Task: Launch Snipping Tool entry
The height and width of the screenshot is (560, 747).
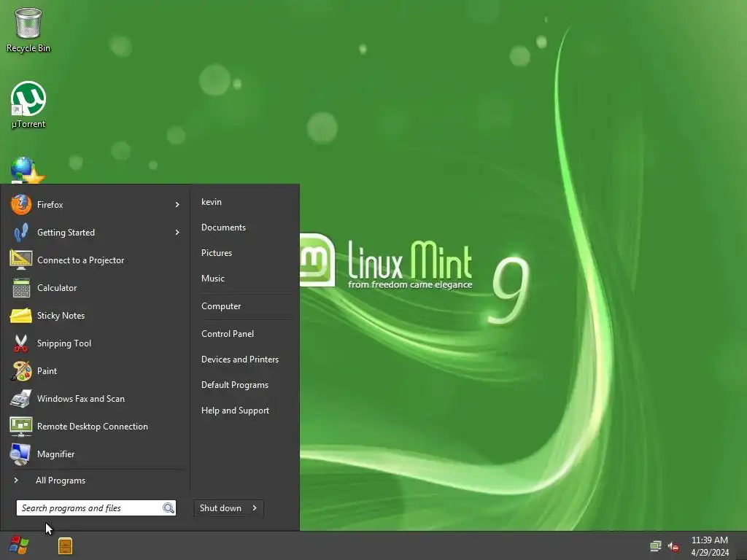Action: click(96, 343)
